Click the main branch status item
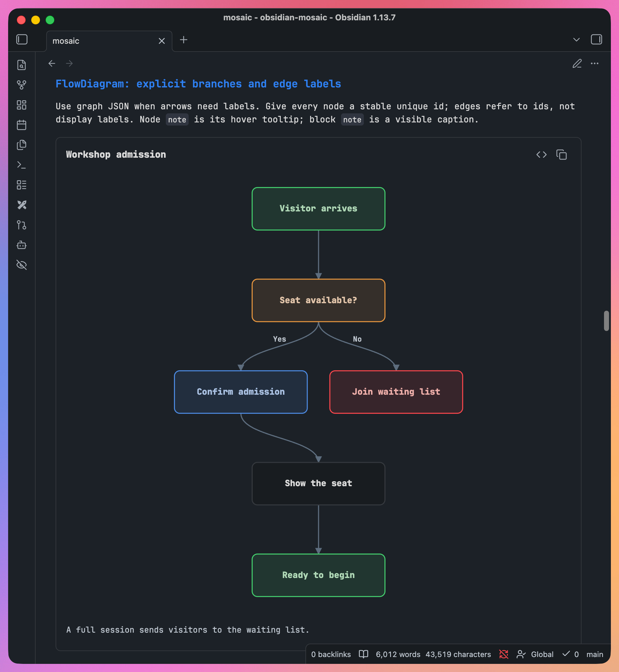Screen dimensions: 619x672 point(595,654)
